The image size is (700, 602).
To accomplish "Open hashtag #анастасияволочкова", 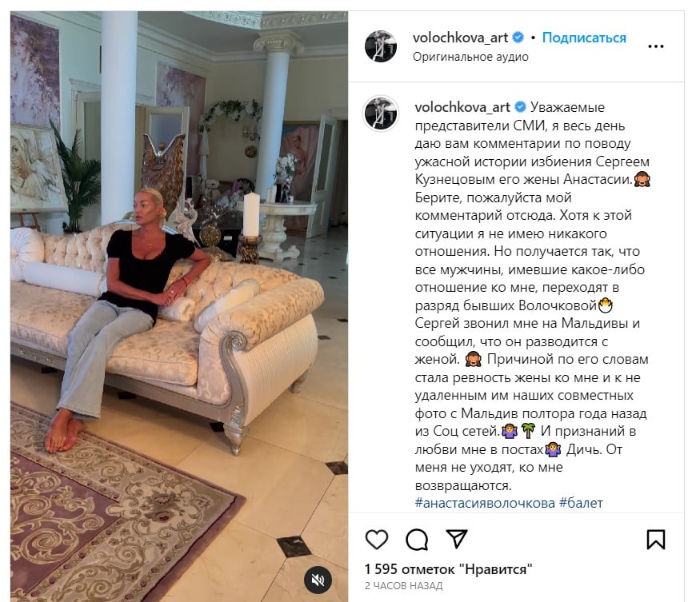I will pos(485,503).
